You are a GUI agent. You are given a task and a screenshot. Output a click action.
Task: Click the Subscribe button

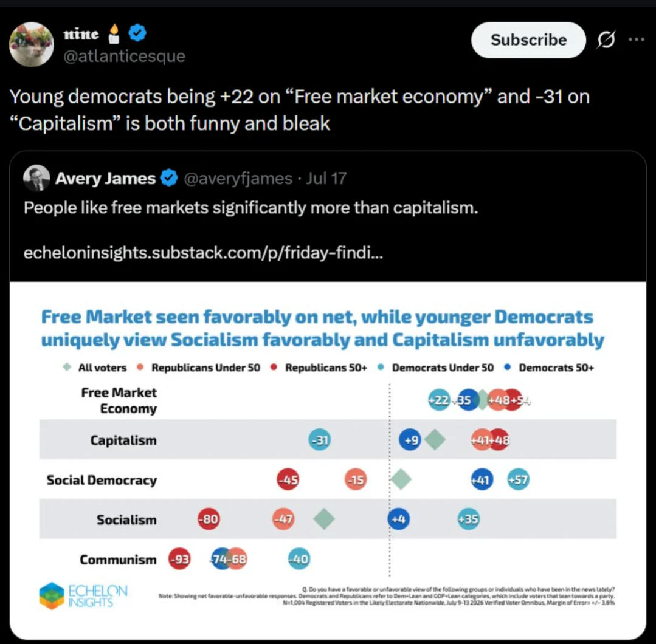click(528, 40)
